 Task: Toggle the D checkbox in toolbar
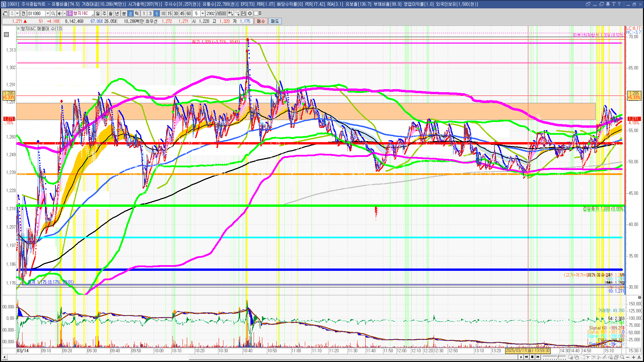tap(256, 13)
